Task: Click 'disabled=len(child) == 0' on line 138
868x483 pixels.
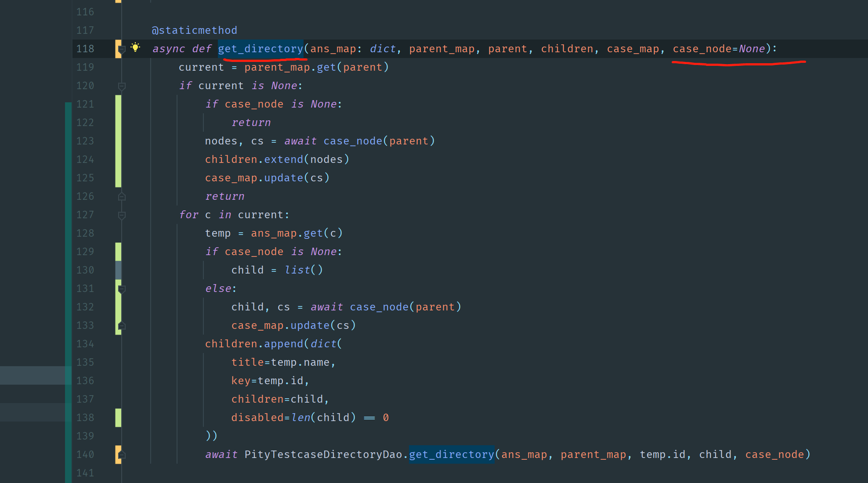Action: [x=310, y=418]
